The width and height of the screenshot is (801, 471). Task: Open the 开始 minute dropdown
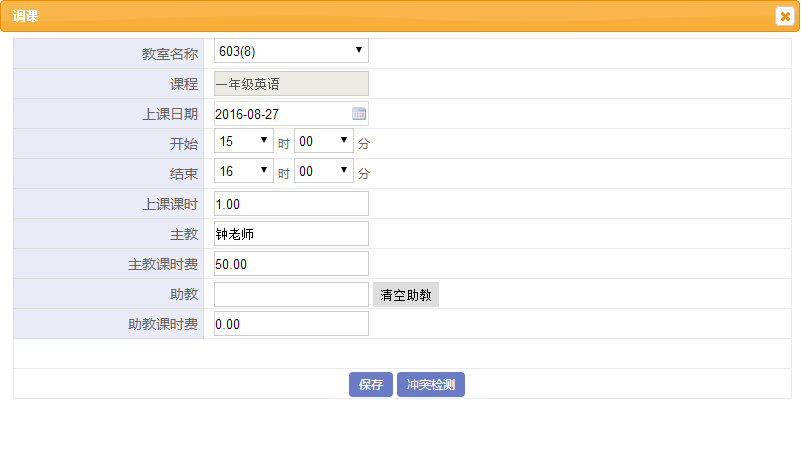coord(324,140)
